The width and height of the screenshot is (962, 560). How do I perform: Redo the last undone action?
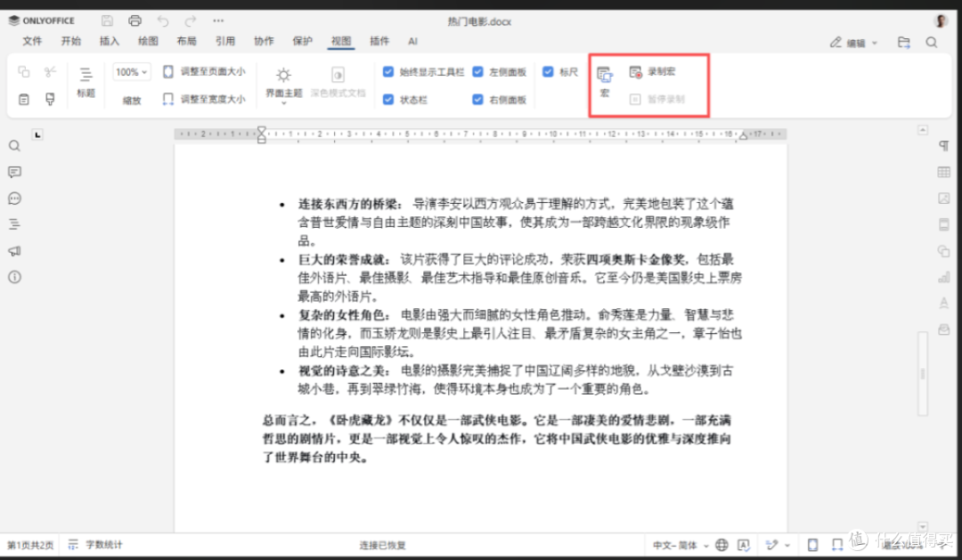click(191, 20)
